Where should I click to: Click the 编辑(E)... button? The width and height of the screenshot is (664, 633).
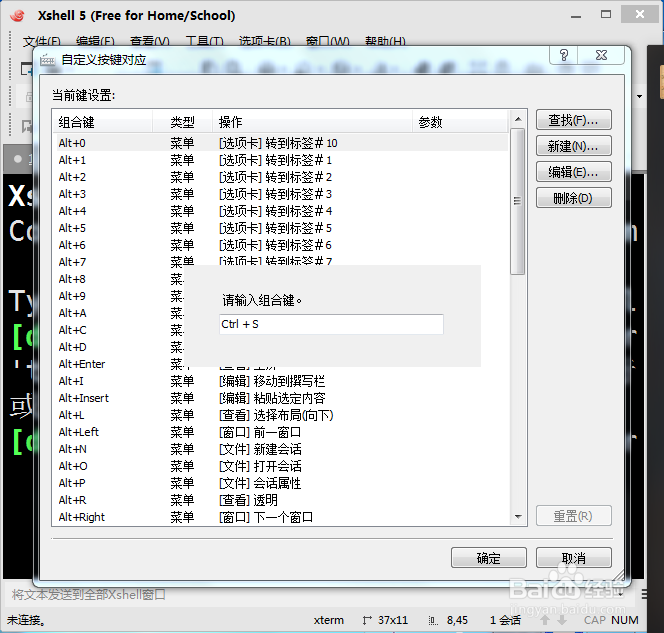[573, 172]
